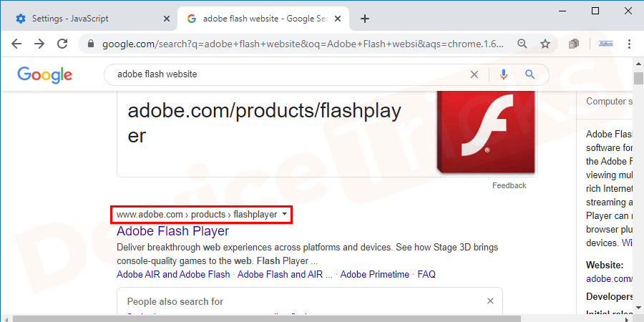Click the Adobe Flash Player result title
Screen dimensions: 644x322
pyautogui.click(x=173, y=231)
